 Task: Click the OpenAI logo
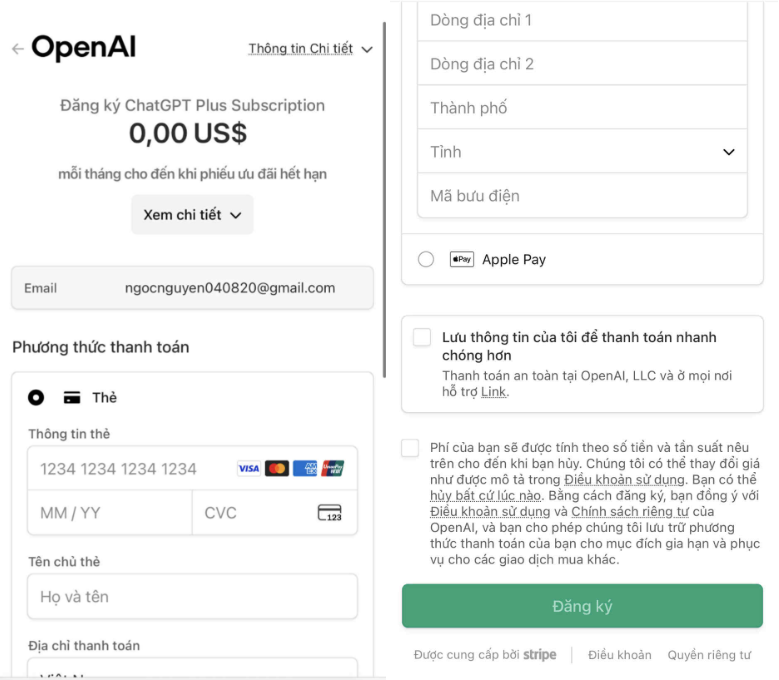click(83, 48)
